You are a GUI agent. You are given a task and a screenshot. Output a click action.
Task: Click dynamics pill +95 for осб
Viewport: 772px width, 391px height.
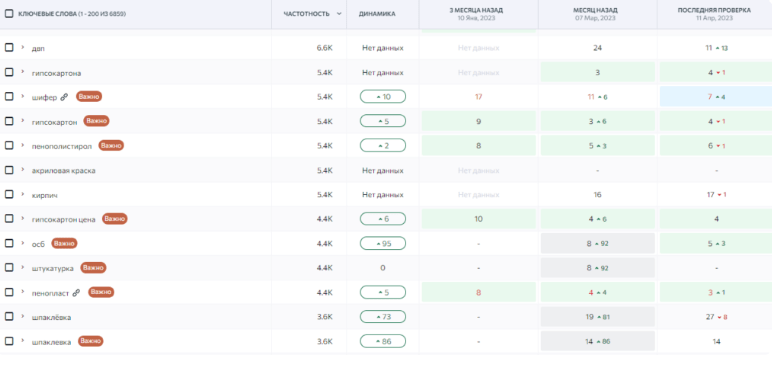click(x=383, y=243)
